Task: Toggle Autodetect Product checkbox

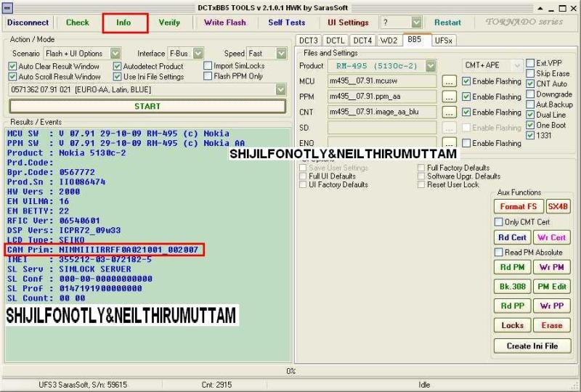Action: click(118, 66)
